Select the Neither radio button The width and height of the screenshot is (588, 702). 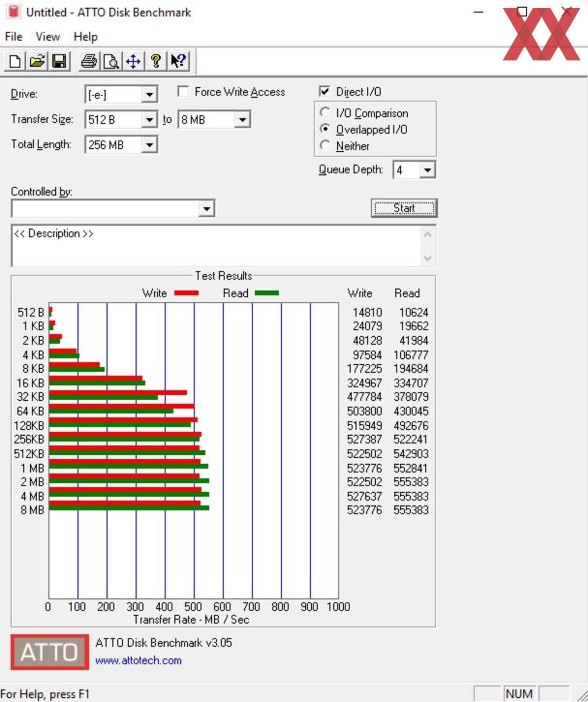(x=325, y=145)
